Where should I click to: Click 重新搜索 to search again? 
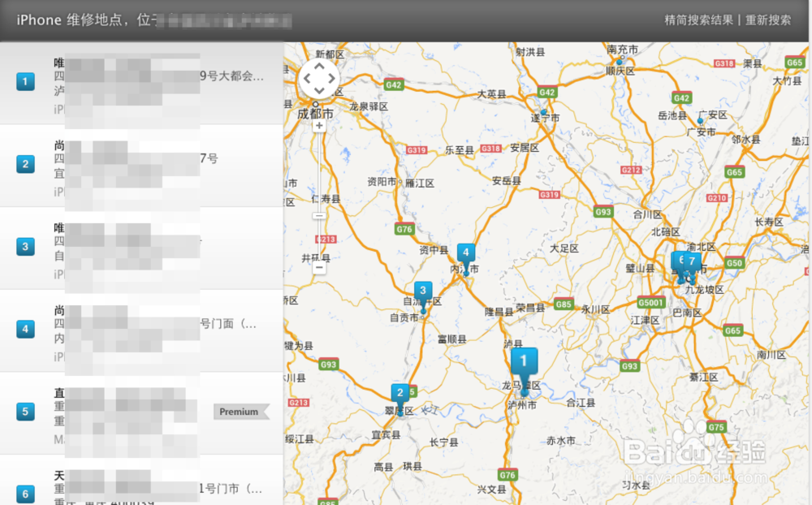pyautogui.click(x=768, y=20)
